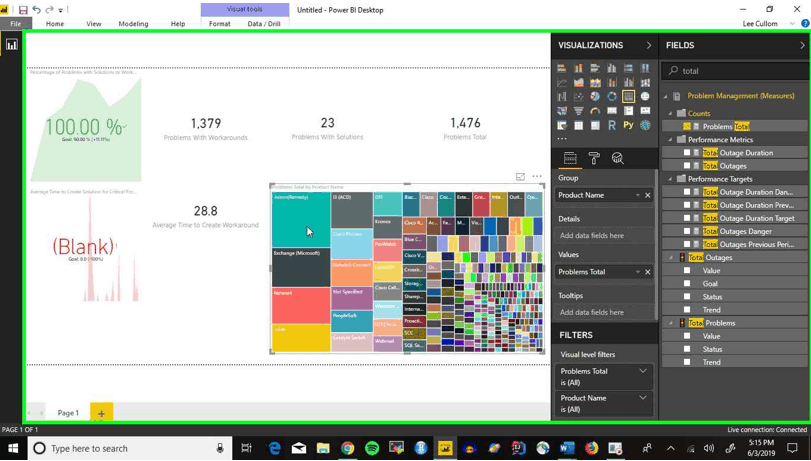Check the Total Outage Duration field
Screen dimensions: 811x461
[687, 153]
